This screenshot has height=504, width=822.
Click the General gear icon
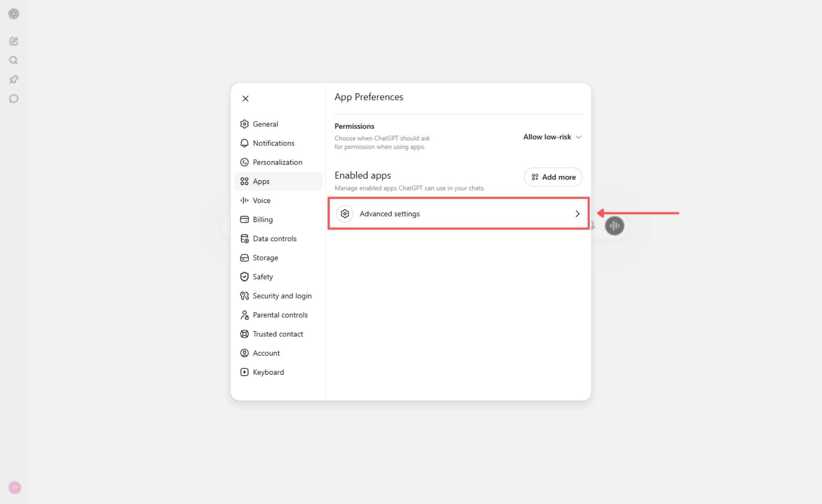[244, 124]
